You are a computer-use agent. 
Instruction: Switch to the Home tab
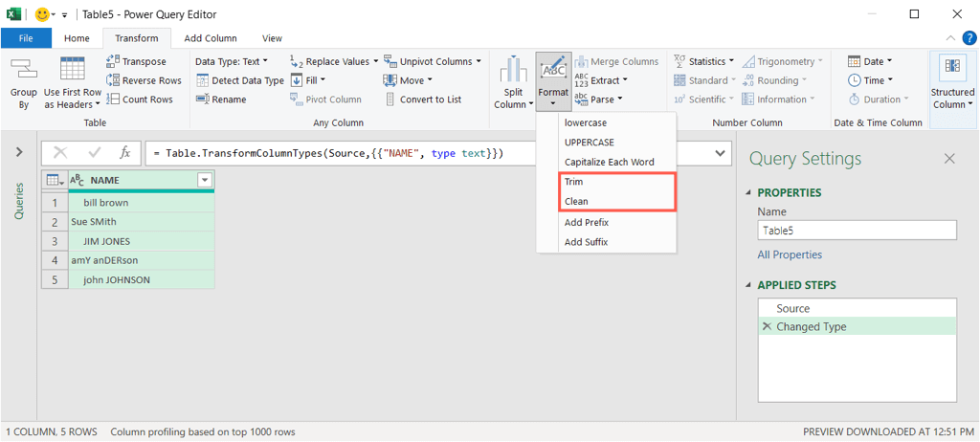(77, 38)
